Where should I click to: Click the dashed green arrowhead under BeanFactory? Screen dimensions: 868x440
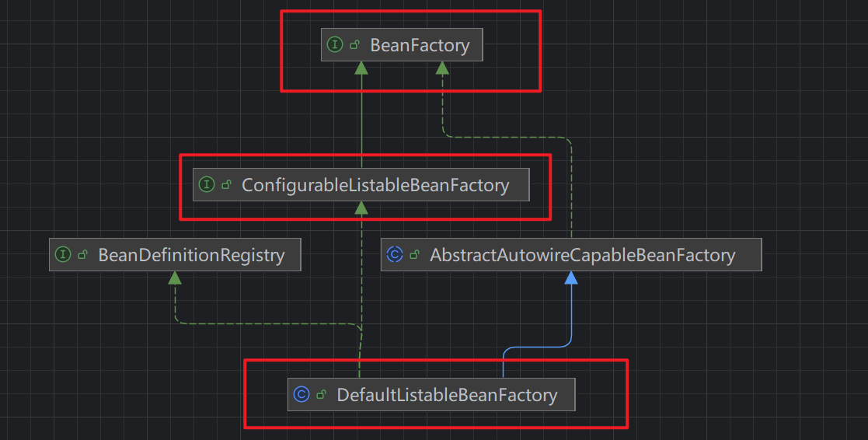(442, 68)
